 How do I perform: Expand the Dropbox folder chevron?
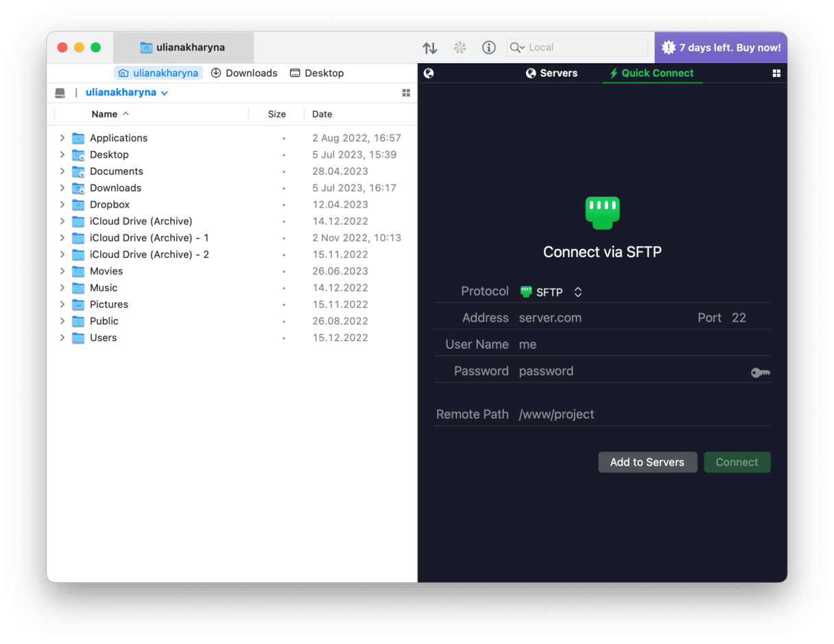click(x=62, y=204)
